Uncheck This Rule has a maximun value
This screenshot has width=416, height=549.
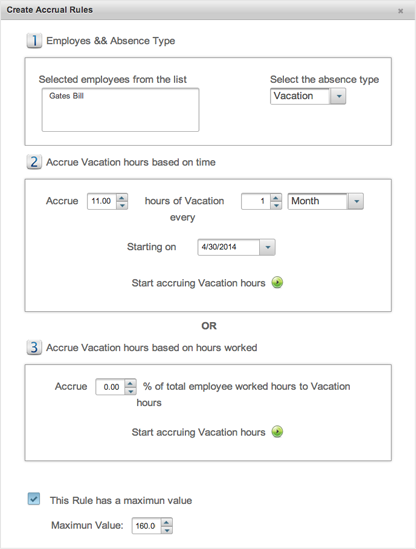[x=34, y=499]
